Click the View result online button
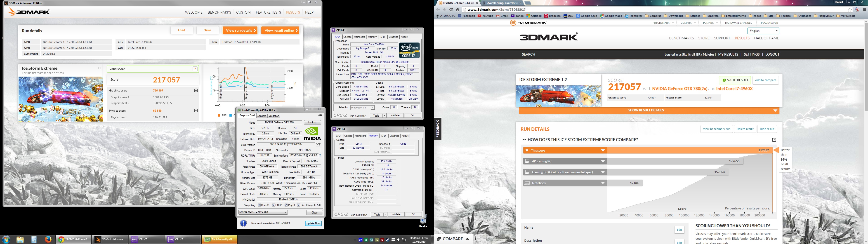 [280, 30]
